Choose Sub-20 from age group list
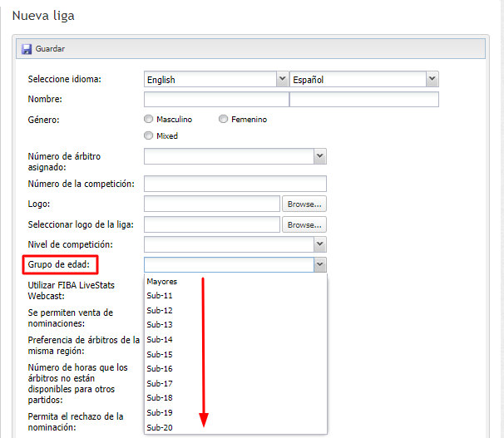 pos(235,427)
